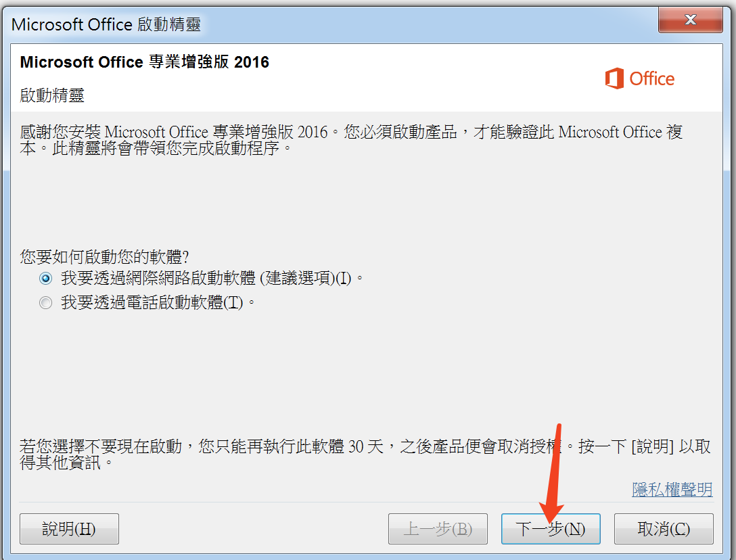The image size is (736, 560).
Task: Click the 啟動精靈 subheading under the bold title
Action: (x=52, y=95)
